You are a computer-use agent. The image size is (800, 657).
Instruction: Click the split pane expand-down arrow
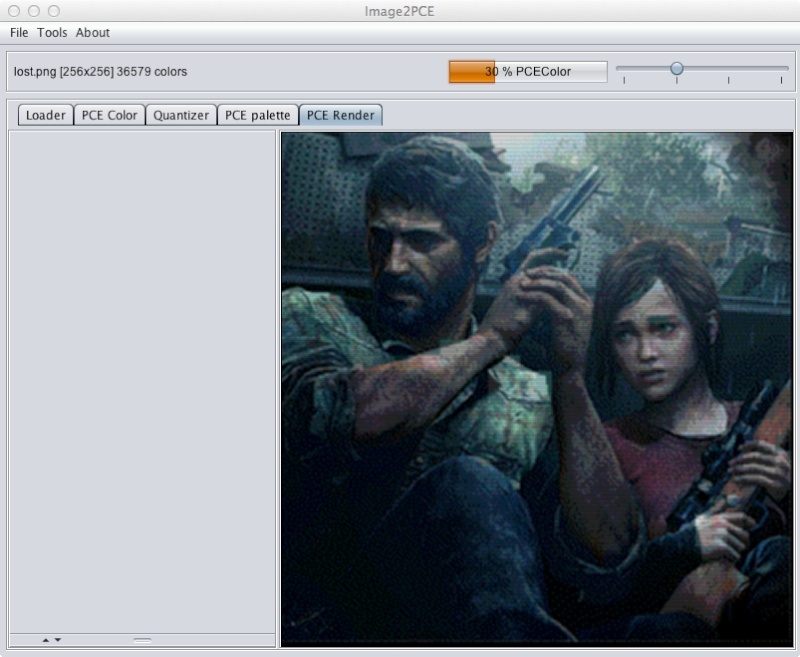(58, 640)
